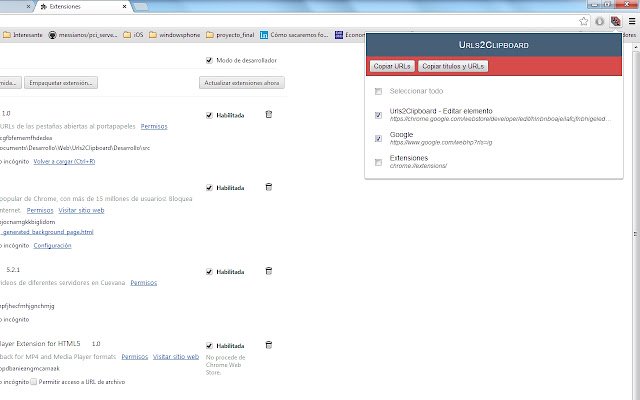Uncheck the Urls2Clipboard - Editar elemento entry

click(x=378, y=115)
